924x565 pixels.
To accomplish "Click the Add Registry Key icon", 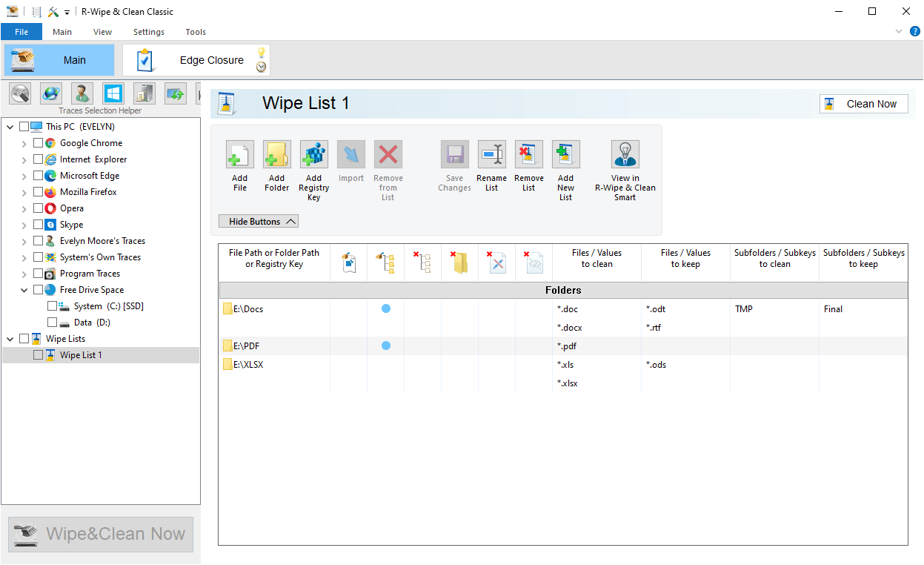I will [313, 155].
